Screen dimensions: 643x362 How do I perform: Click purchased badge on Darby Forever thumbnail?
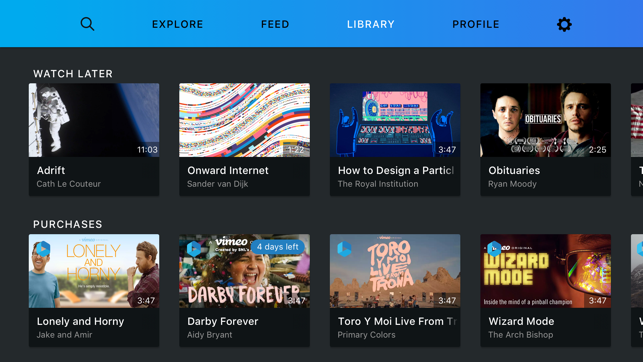(194, 248)
